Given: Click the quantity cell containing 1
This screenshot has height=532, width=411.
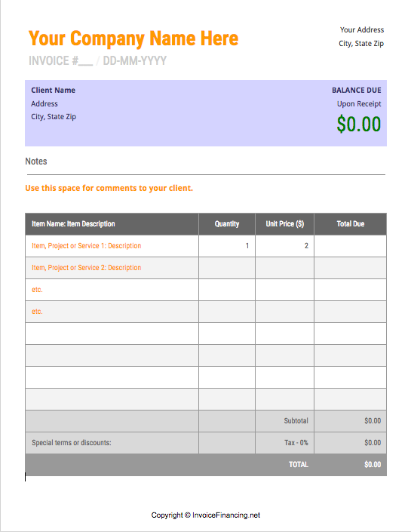Looking at the screenshot, I should (227, 246).
